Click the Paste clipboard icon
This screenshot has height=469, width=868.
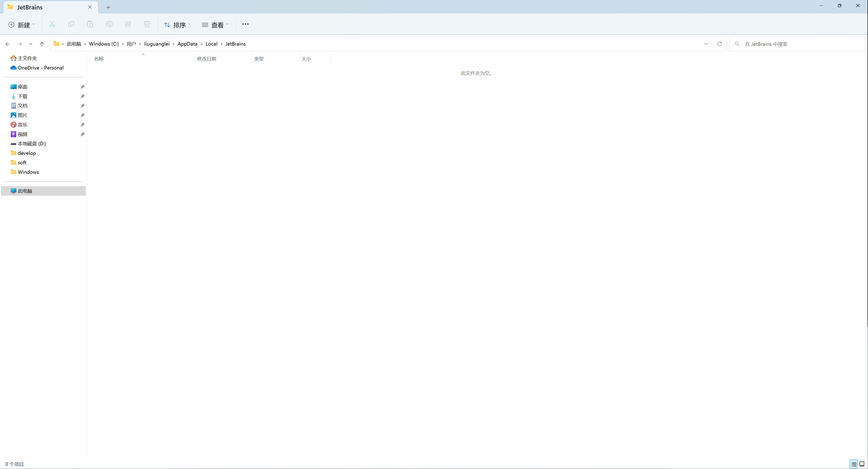pos(90,24)
